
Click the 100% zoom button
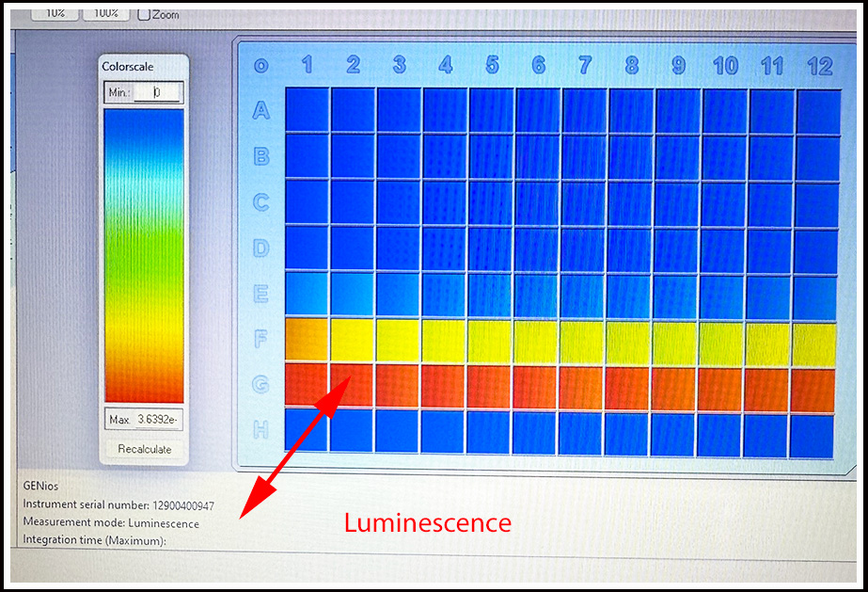(x=105, y=13)
